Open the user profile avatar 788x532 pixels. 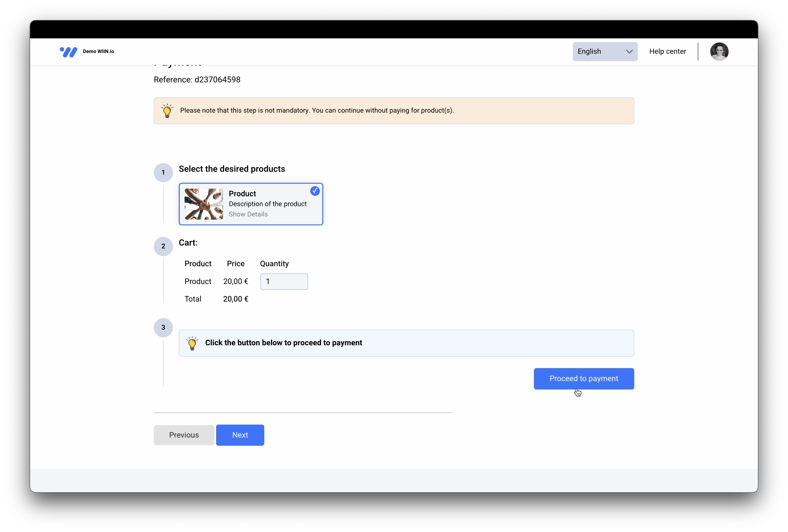[719, 51]
